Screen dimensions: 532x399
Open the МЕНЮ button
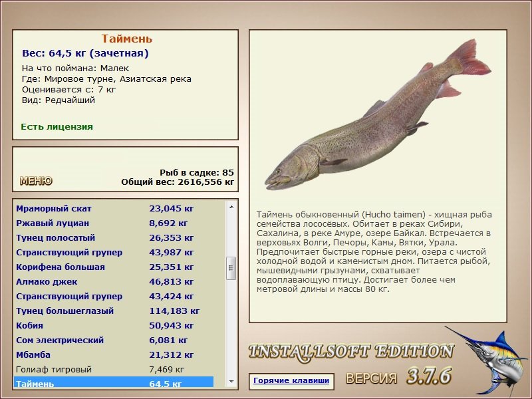coord(36,181)
